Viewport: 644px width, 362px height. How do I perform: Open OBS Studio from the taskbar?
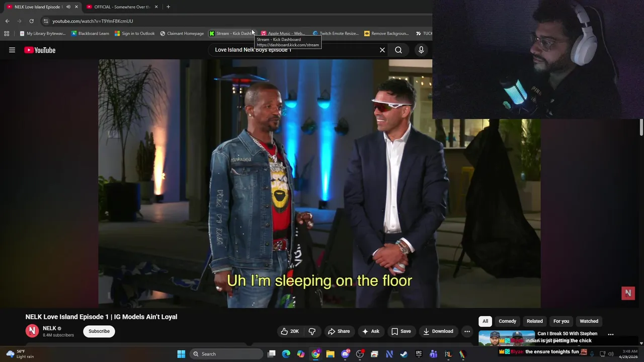coord(360,354)
